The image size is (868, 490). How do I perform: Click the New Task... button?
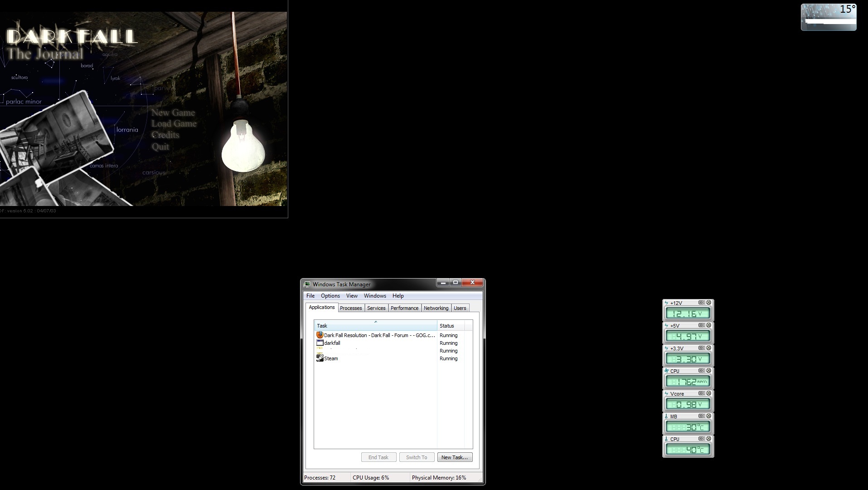pyautogui.click(x=455, y=457)
